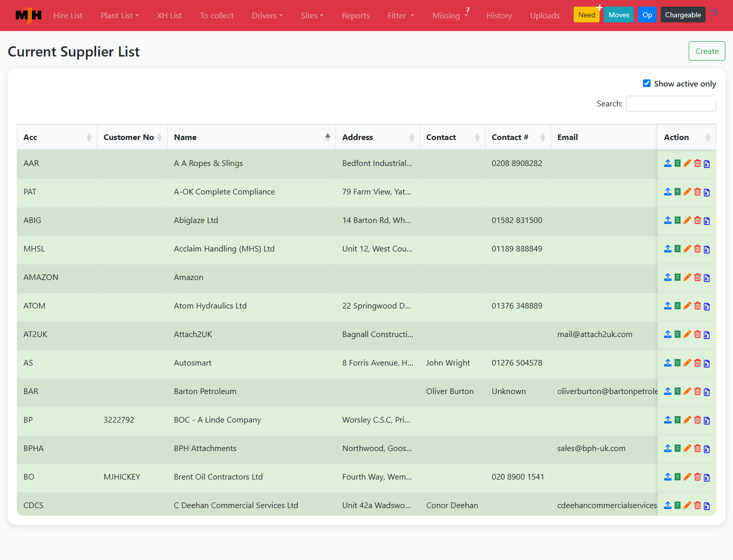The width and height of the screenshot is (733, 560).
Task: Open the green receipt icon for BOC - A Linde Company
Action: (678, 420)
